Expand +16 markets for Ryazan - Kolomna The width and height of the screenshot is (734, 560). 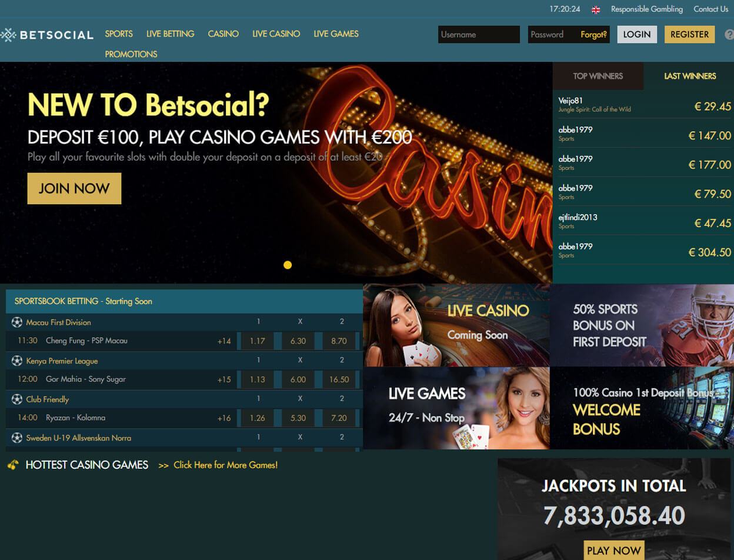point(224,418)
